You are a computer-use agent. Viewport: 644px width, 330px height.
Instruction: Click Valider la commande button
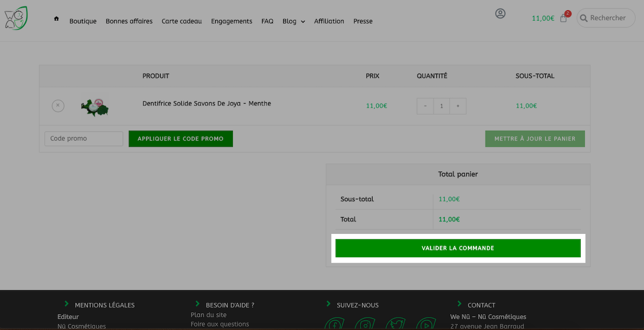(458, 248)
